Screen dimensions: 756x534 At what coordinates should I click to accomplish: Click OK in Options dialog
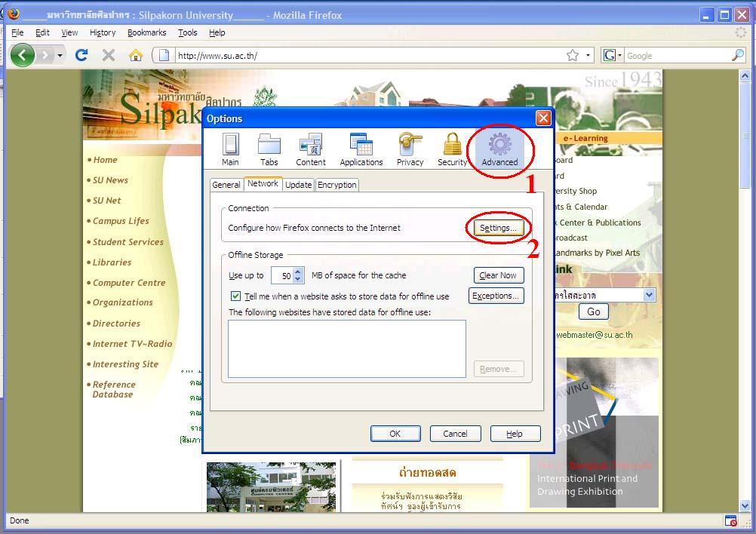[395, 434]
